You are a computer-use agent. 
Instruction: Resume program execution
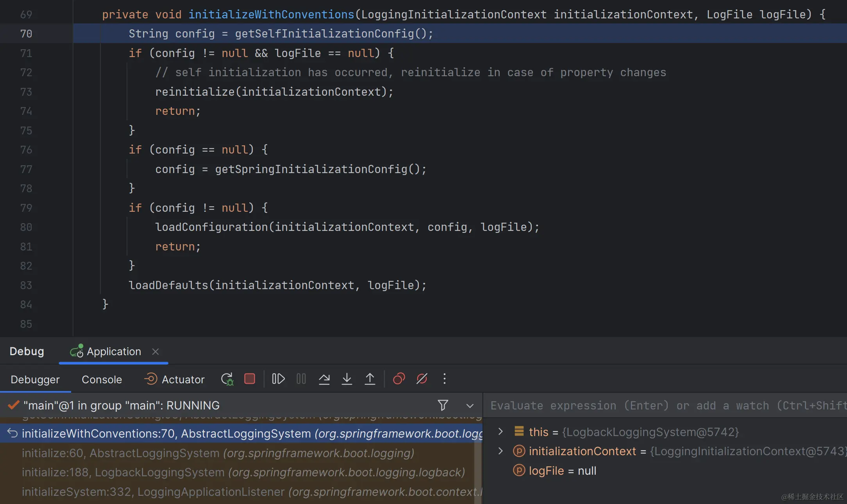coord(278,379)
